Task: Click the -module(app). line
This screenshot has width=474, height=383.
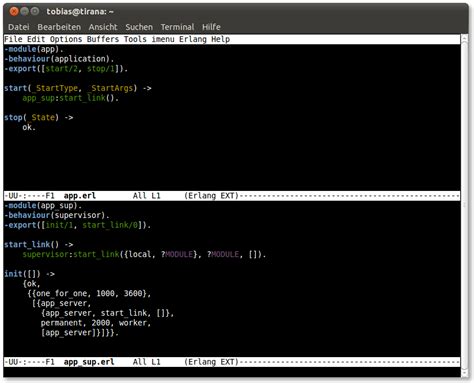Action: 34,49
